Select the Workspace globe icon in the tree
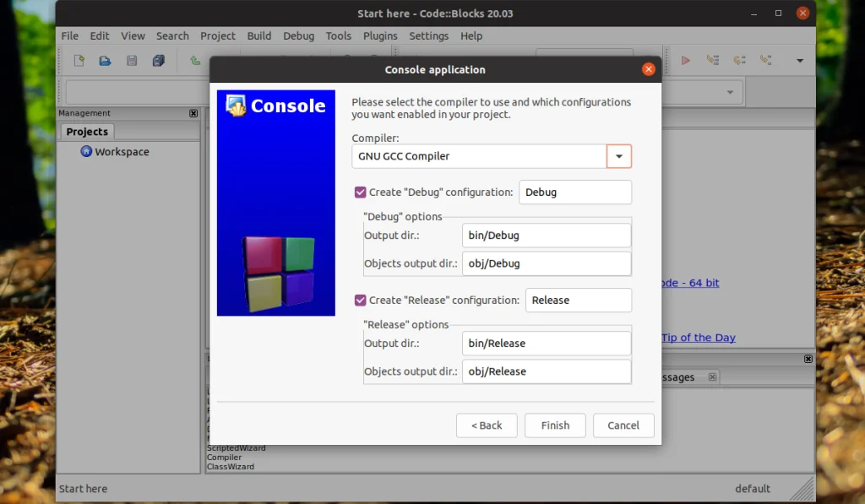Viewport: 865px width, 504px height. (86, 151)
